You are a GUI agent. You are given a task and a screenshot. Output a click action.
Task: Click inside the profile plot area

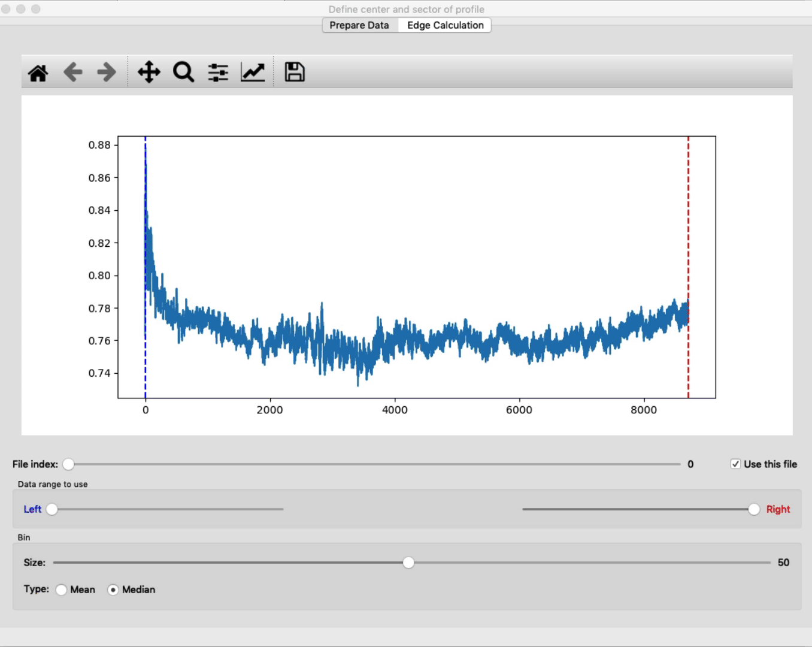pos(419,240)
